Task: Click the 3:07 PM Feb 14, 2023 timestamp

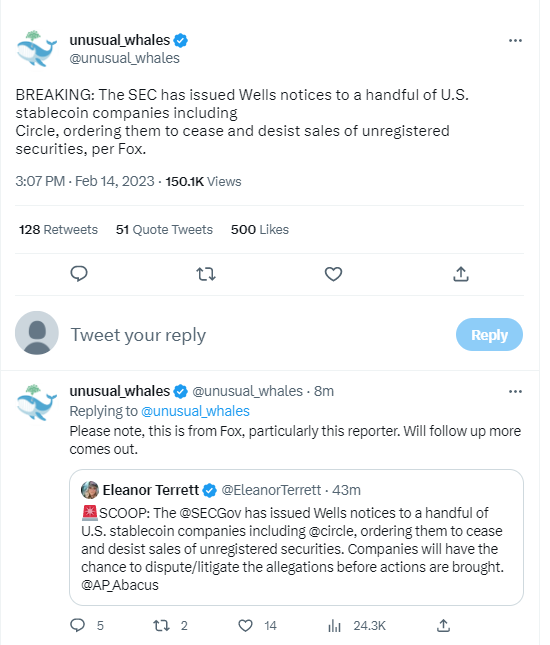Action: coord(85,181)
